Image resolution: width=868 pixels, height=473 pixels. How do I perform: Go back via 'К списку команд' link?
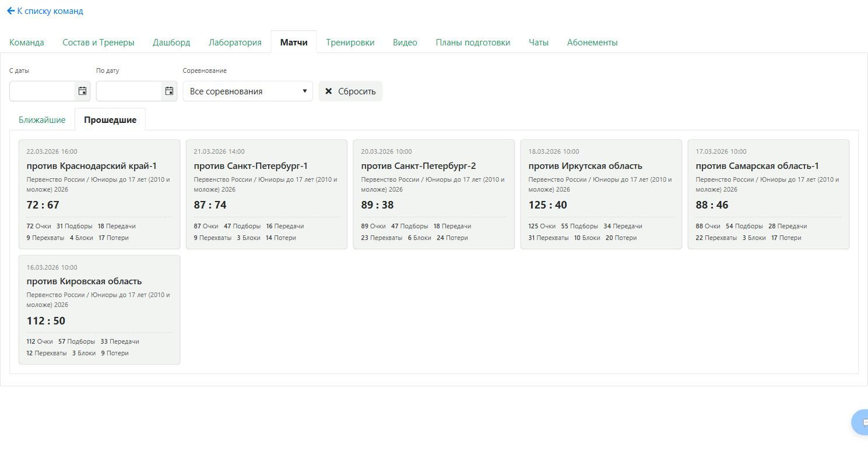[45, 10]
